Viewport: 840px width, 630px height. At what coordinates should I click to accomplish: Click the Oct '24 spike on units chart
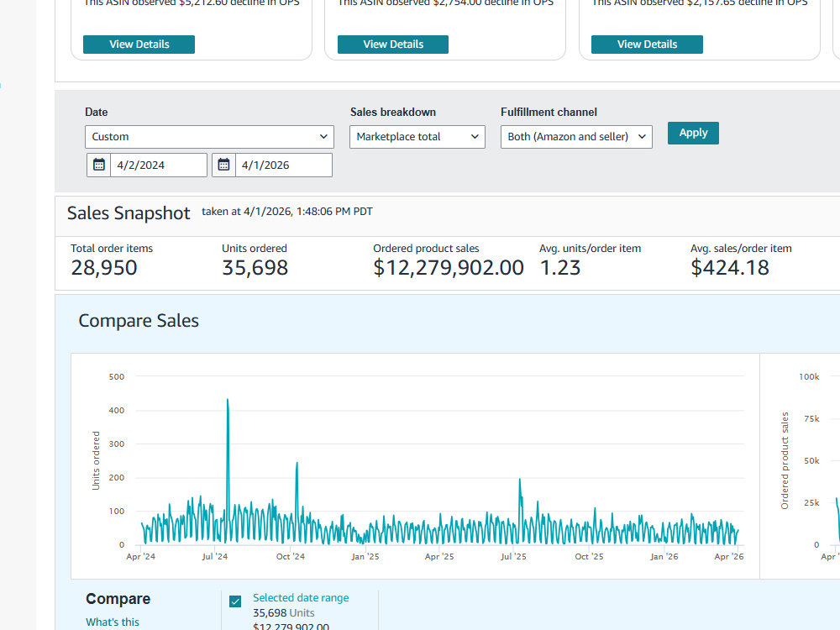pos(297,464)
